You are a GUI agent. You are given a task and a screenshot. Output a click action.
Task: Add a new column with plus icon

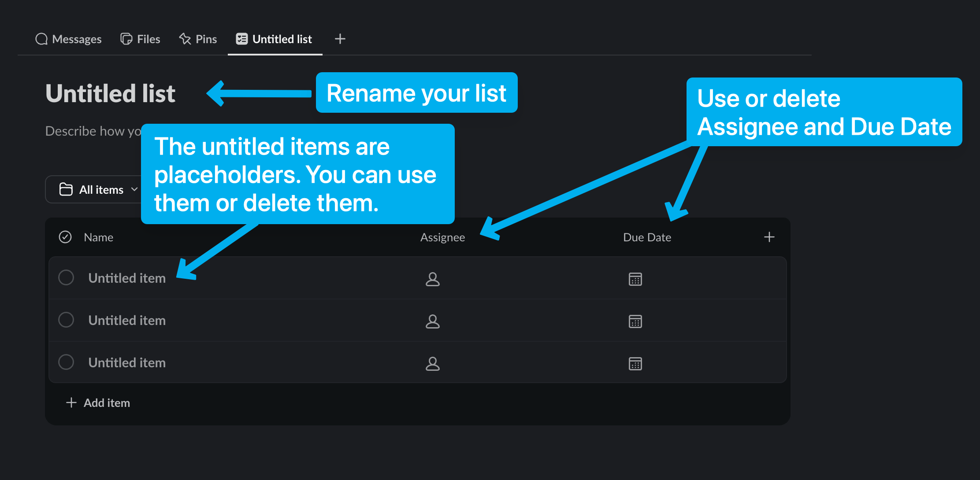(769, 237)
